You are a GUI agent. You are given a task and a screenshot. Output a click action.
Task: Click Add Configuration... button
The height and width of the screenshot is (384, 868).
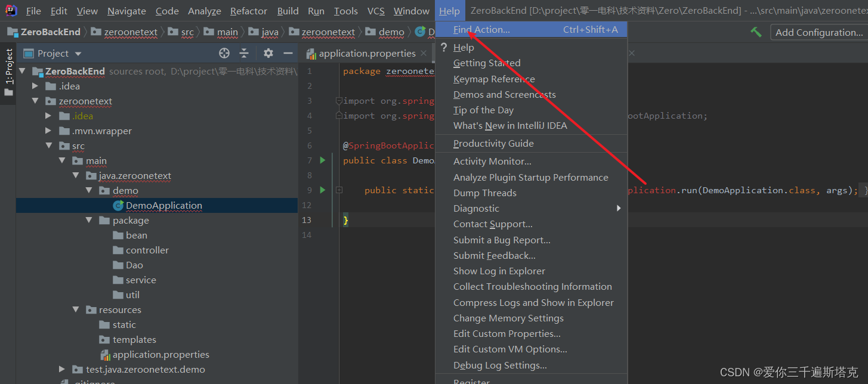coord(818,32)
